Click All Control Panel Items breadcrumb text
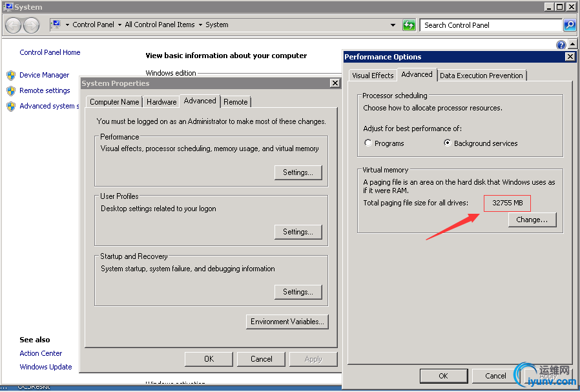 [x=160, y=25]
